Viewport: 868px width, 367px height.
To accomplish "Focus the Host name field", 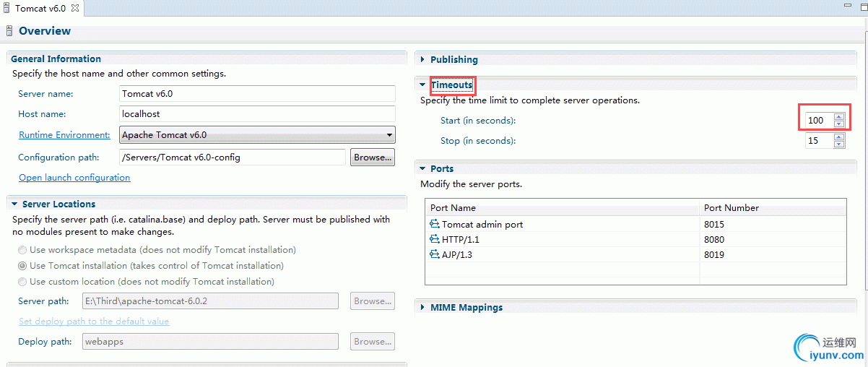I will [x=257, y=113].
